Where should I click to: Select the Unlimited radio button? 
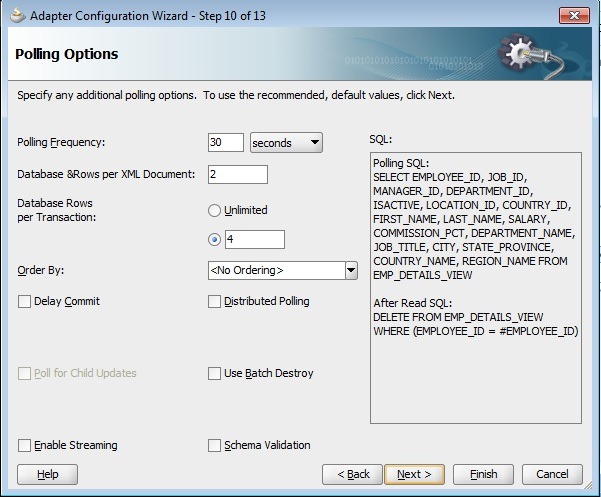pyautogui.click(x=214, y=211)
